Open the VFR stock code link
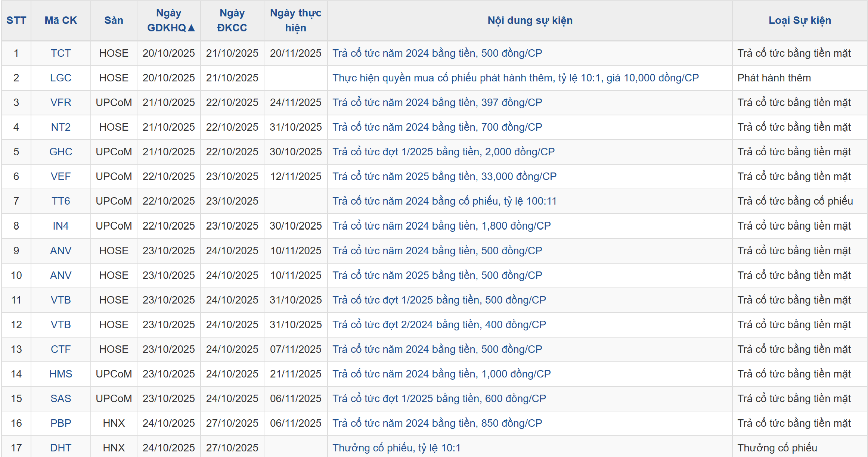This screenshot has width=868, height=457. (x=61, y=102)
